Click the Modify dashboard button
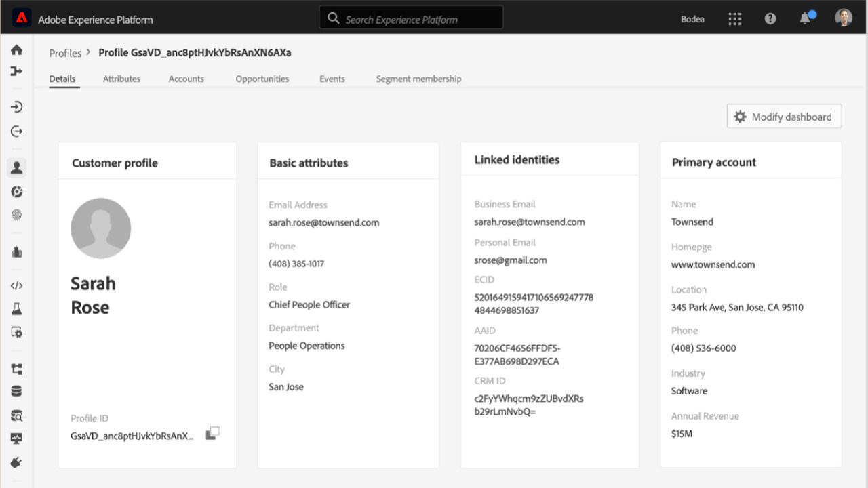The height and width of the screenshot is (488, 868). click(x=784, y=117)
